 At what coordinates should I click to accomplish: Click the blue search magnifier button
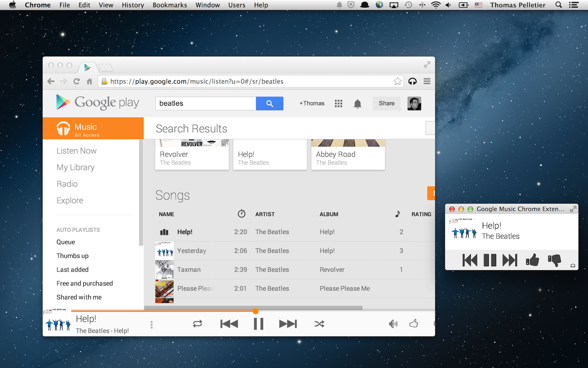point(270,103)
